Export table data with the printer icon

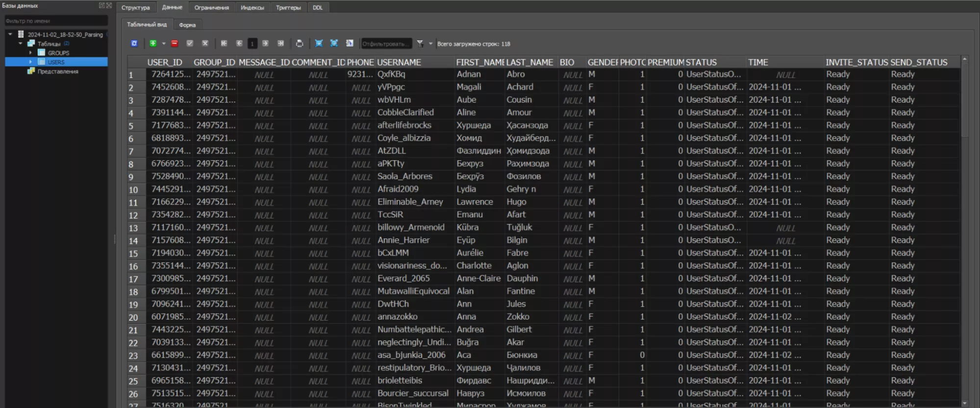point(300,44)
